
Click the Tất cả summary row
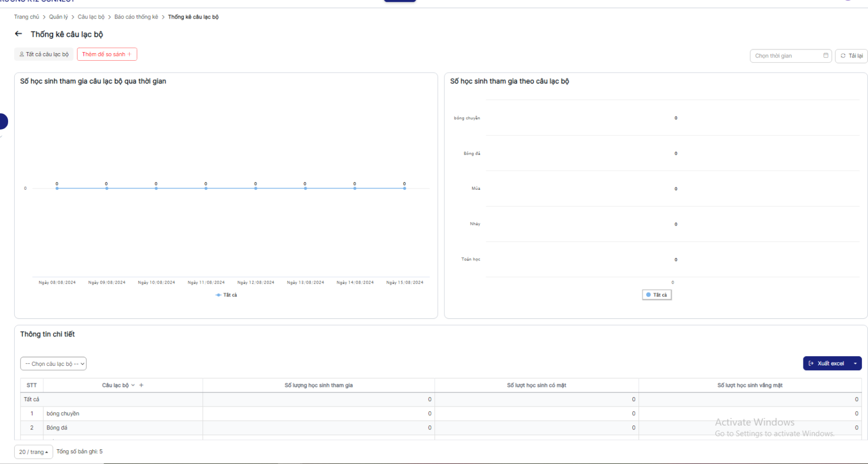click(x=441, y=399)
